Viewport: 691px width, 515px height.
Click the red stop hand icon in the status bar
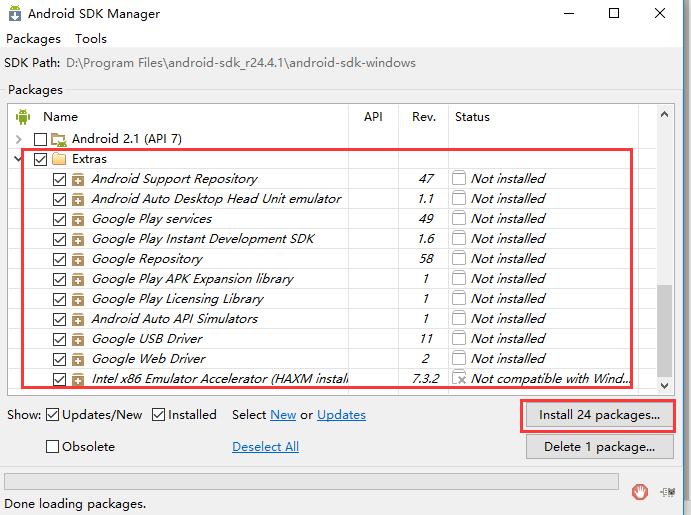coord(640,492)
